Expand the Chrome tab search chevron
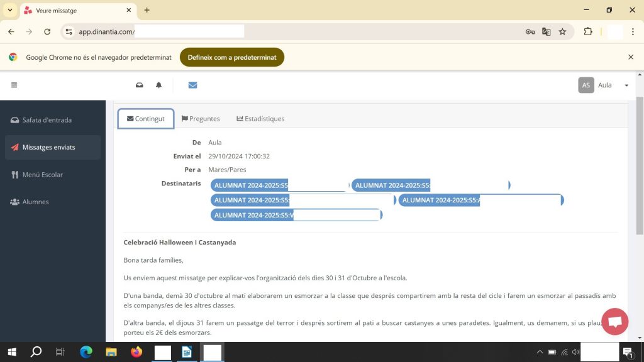Screen dimensions: 644x362 pos(10,10)
